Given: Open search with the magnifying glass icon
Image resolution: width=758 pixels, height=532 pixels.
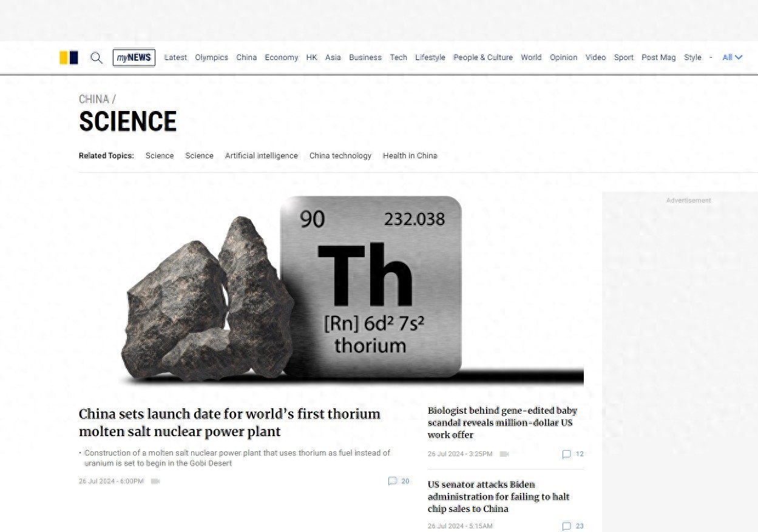Looking at the screenshot, I should (96, 58).
